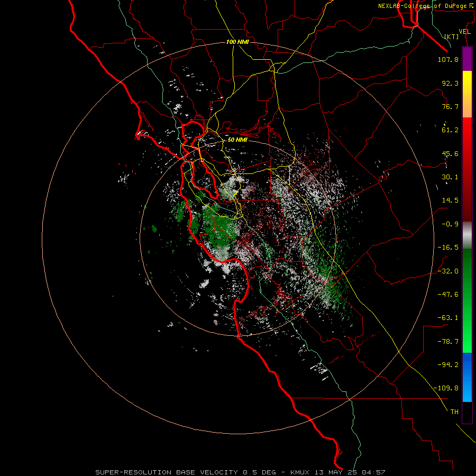Click the [KT] units label
The image size is (476, 476).
452,36
